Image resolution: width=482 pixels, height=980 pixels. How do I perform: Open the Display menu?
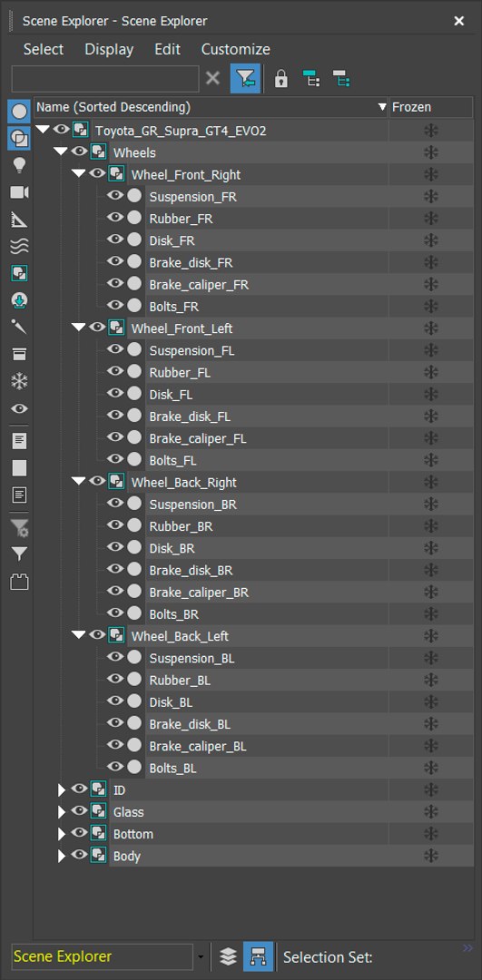[x=110, y=49]
